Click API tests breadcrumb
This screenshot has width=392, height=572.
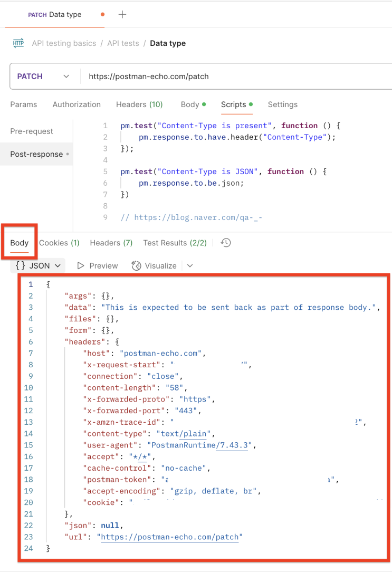coord(123,43)
